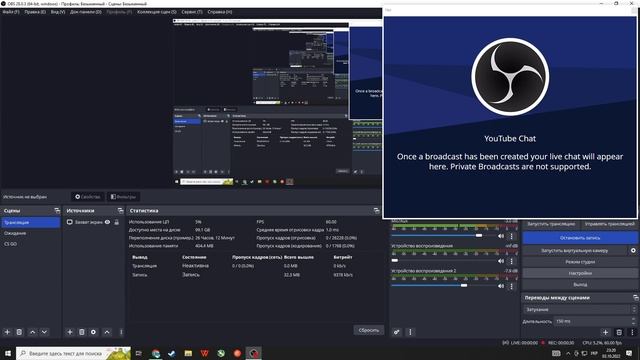Adjust the transition duration stepper
Viewport: 640px width, 360px height.
click(x=633, y=321)
